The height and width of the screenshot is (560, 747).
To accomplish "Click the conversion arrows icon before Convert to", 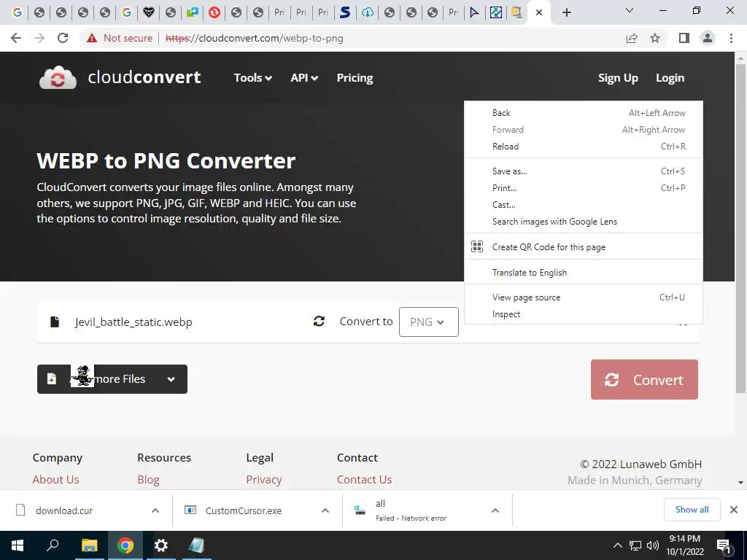I will click(x=320, y=322).
